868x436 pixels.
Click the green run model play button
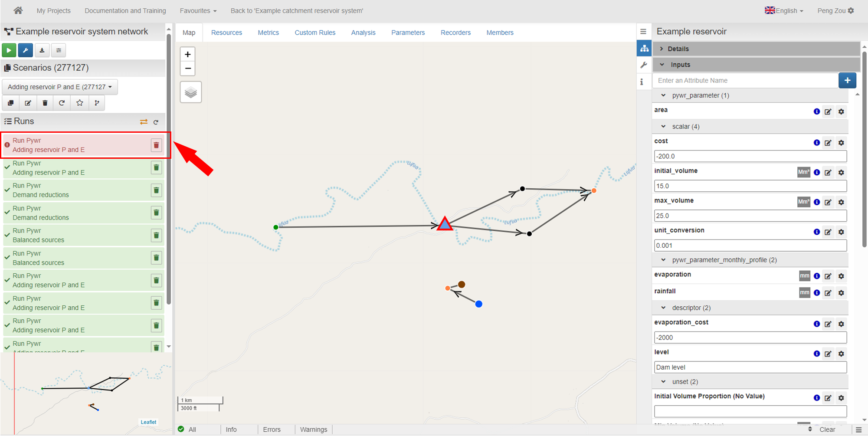point(9,50)
